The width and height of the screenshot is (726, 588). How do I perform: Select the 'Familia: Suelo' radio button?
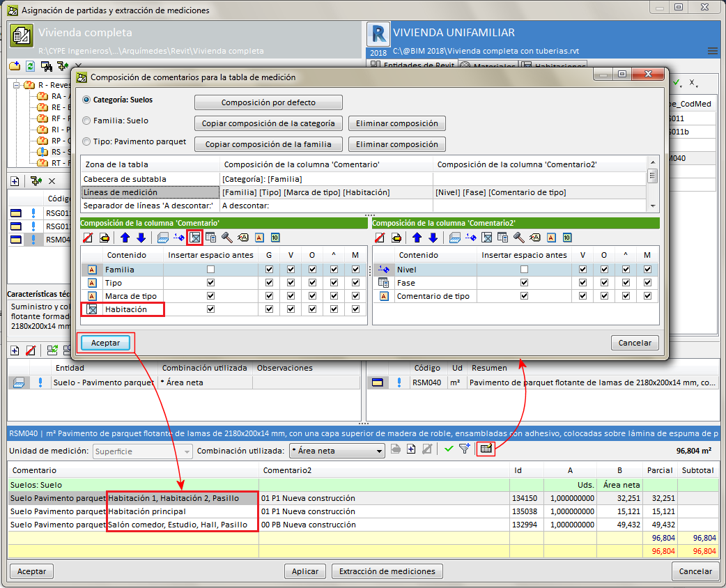86,121
